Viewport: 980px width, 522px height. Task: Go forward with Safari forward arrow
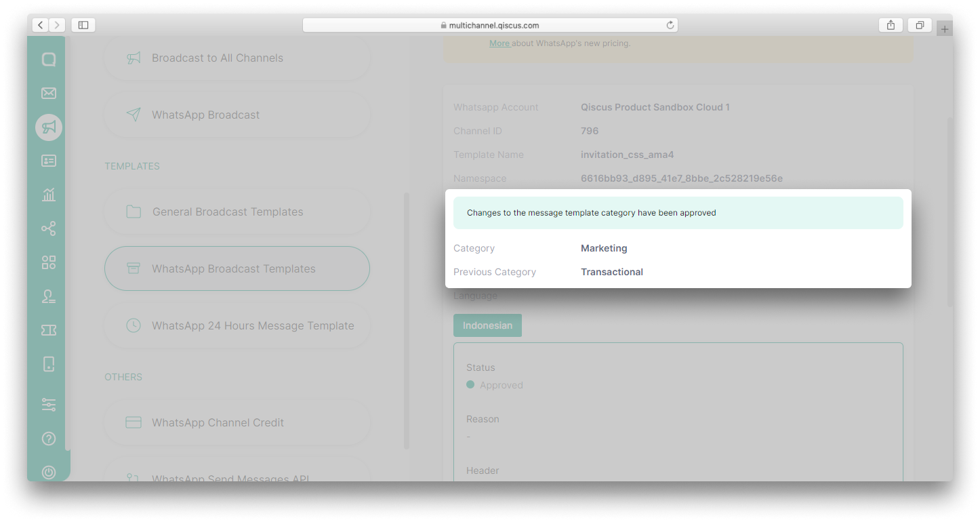(57, 25)
